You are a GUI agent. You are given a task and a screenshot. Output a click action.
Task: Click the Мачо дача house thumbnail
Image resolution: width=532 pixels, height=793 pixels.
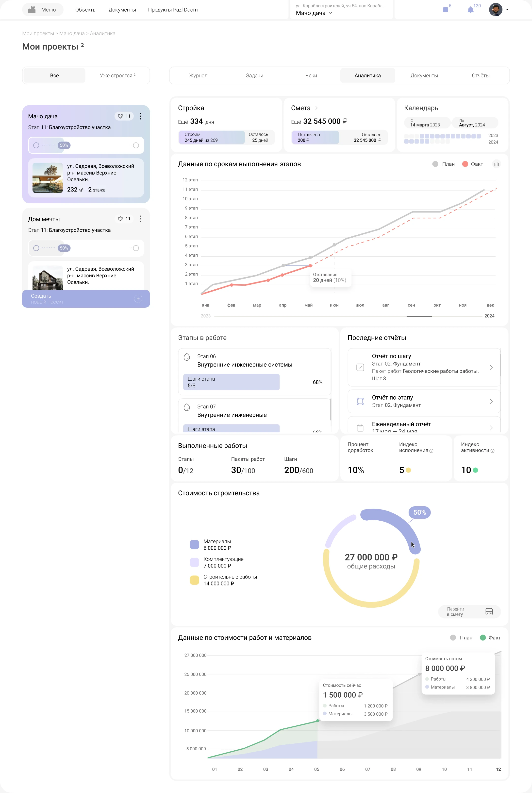point(48,178)
